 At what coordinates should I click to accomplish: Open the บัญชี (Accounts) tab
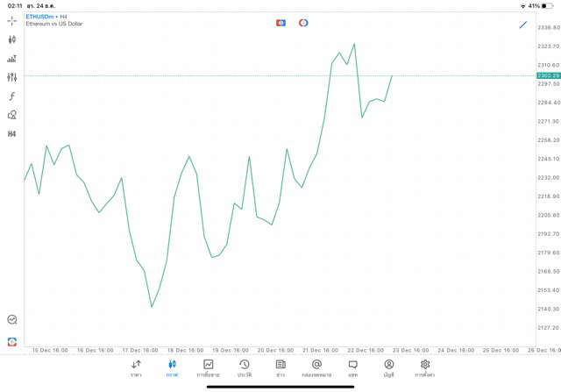[388, 368]
